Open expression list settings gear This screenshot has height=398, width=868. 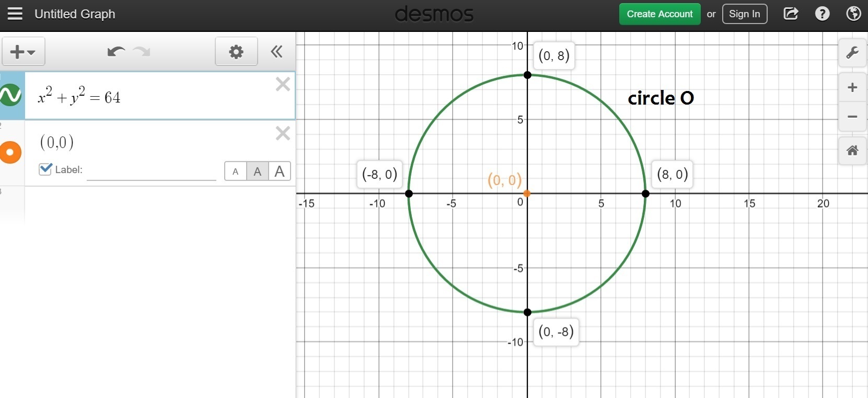pos(236,51)
